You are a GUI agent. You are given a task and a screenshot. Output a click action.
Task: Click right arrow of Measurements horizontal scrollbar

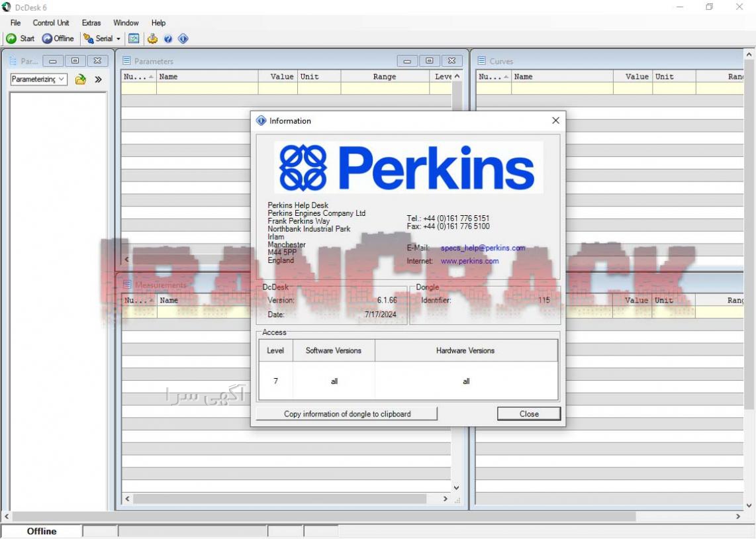446,499
